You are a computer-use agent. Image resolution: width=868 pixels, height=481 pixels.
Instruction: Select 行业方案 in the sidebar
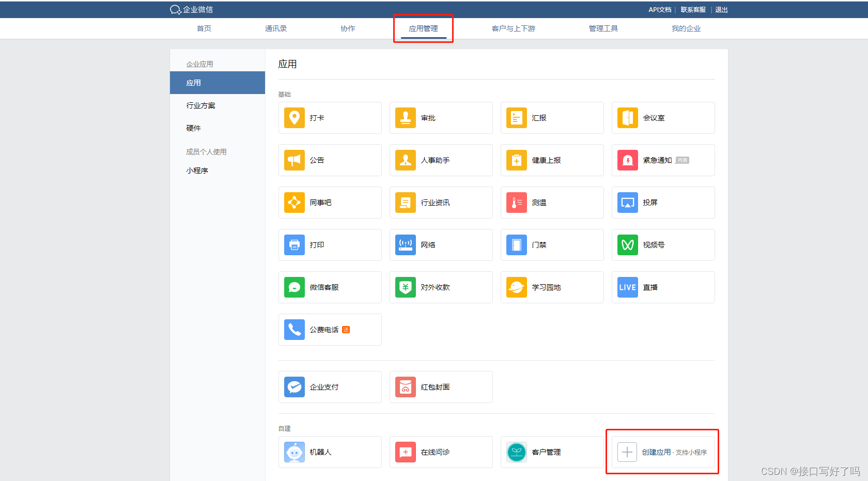pyautogui.click(x=201, y=105)
